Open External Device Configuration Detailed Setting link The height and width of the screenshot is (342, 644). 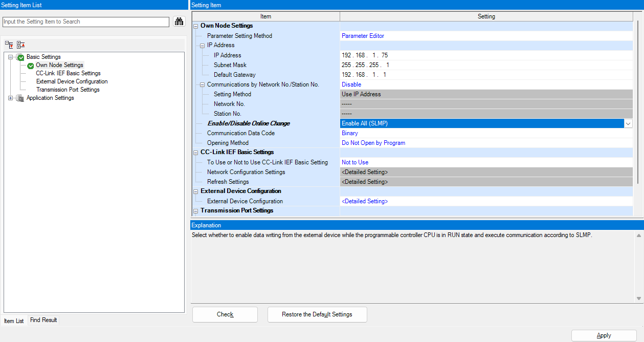click(x=365, y=201)
